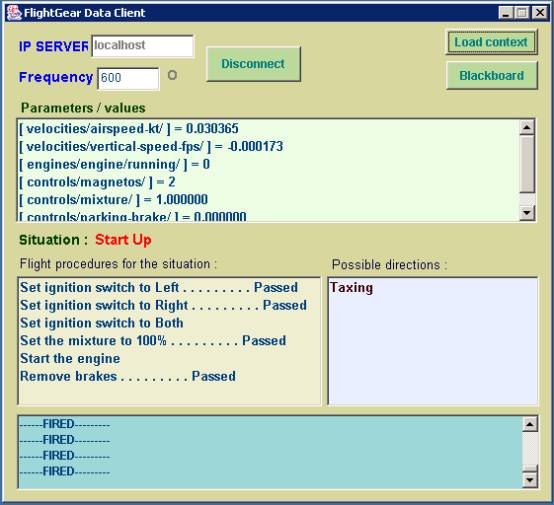Focus the Frequency field showing 600

pos(128,78)
